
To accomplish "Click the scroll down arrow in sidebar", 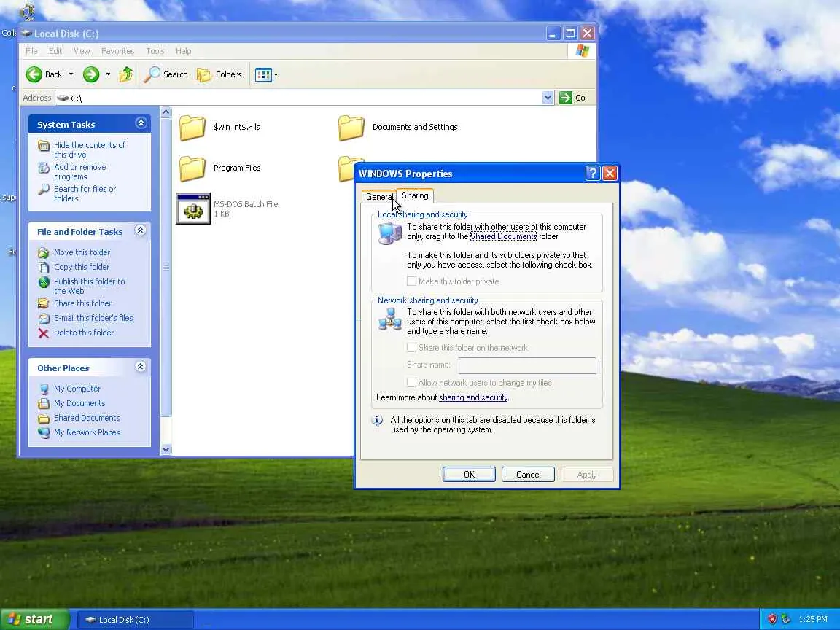I will pos(166,449).
